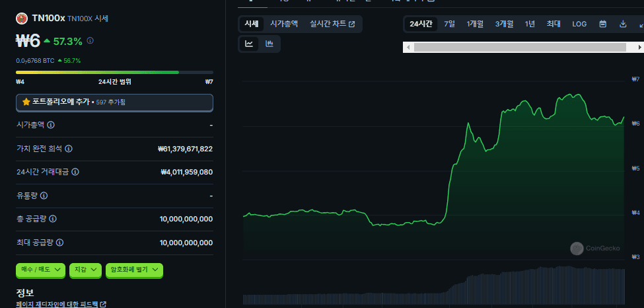Viewport: 644px width, 308px height.
Task: Open the 암호화폐 벌기 dropdown
Action: [x=133, y=270]
